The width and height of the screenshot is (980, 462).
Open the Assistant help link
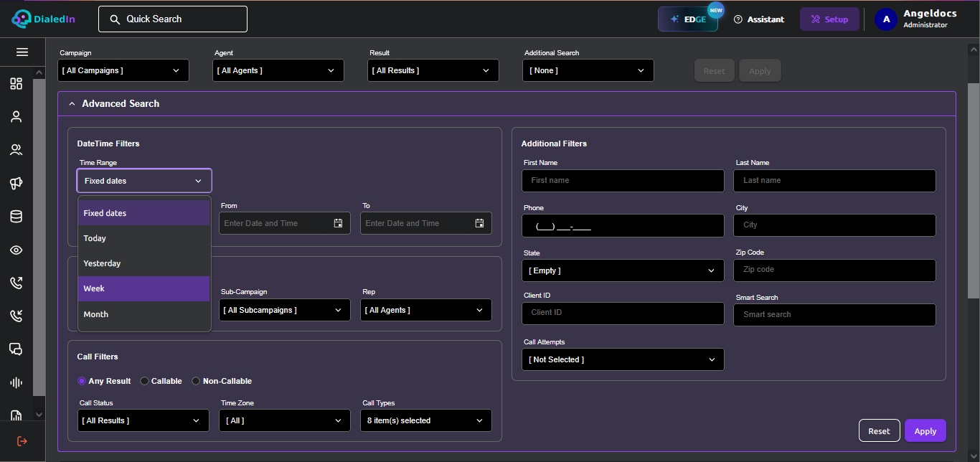pos(759,19)
